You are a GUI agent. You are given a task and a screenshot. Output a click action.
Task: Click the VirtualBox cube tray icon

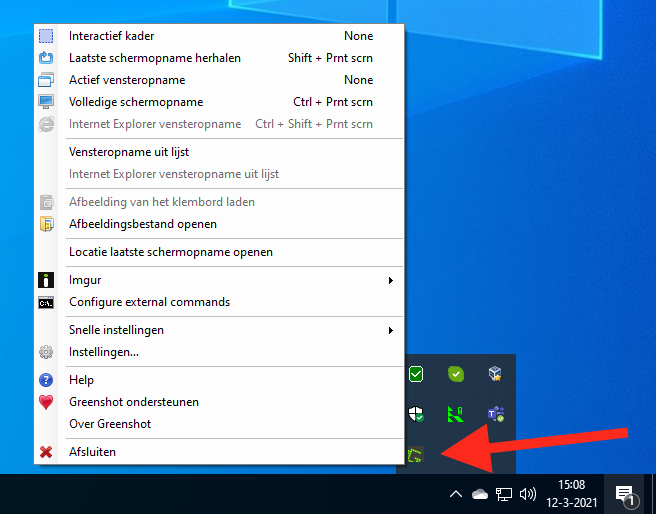pos(494,374)
